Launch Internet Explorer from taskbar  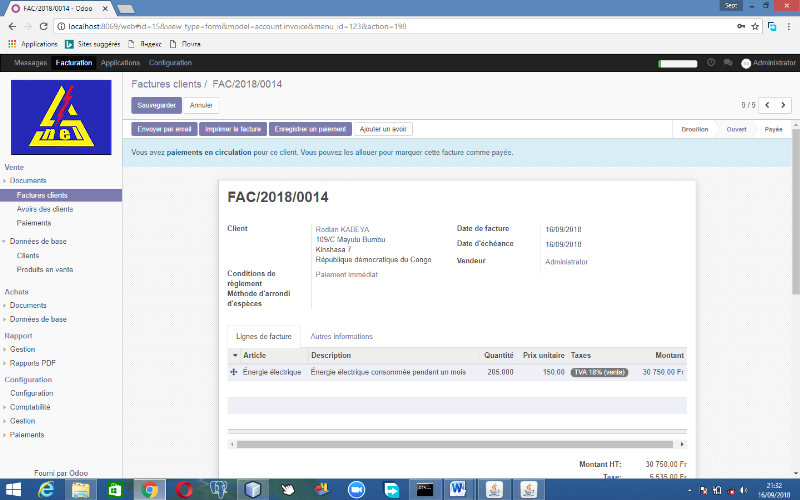46,490
